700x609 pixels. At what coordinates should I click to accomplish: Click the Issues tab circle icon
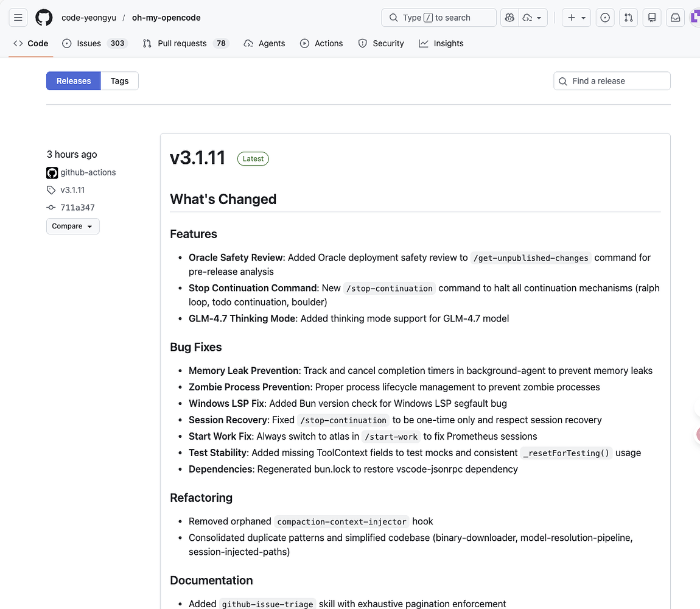(x=66, y=43)
